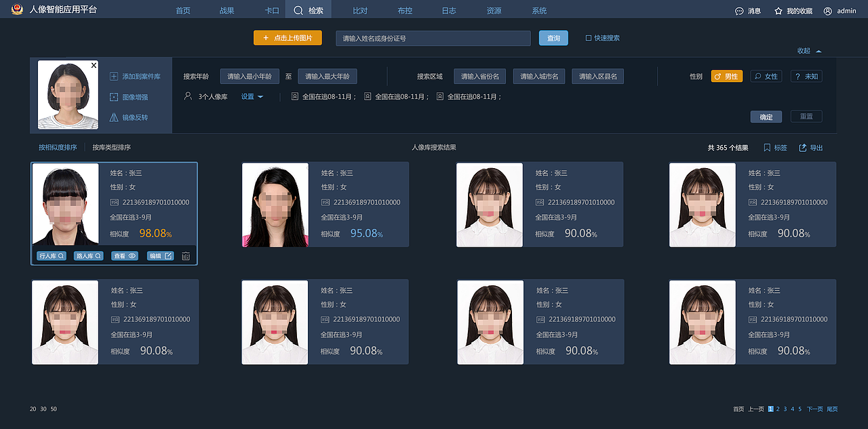The width and height of the screenshot is (868, 429).
Task: Click the 共 365 个结果 count text
Action: click(728, 147)
